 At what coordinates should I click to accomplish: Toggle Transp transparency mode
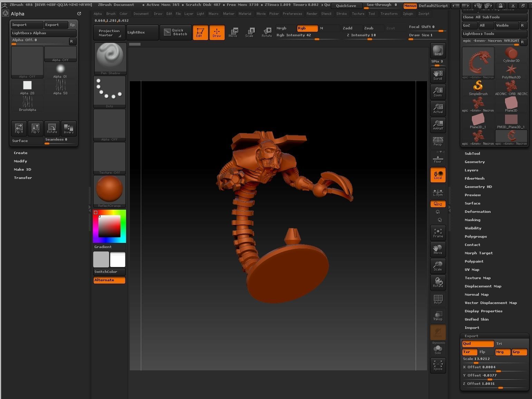click(x=438, y=315)
